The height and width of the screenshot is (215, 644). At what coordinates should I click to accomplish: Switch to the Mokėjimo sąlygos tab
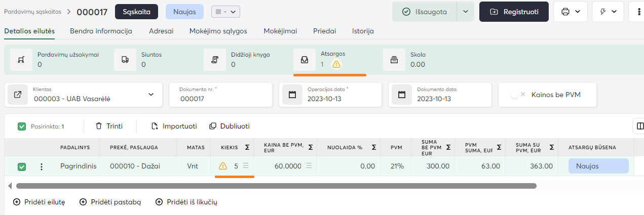[x=218, y=31]
